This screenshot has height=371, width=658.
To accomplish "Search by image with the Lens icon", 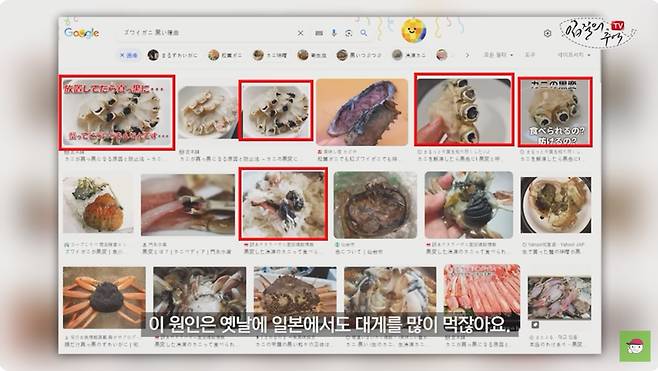I will pos(349,33).
